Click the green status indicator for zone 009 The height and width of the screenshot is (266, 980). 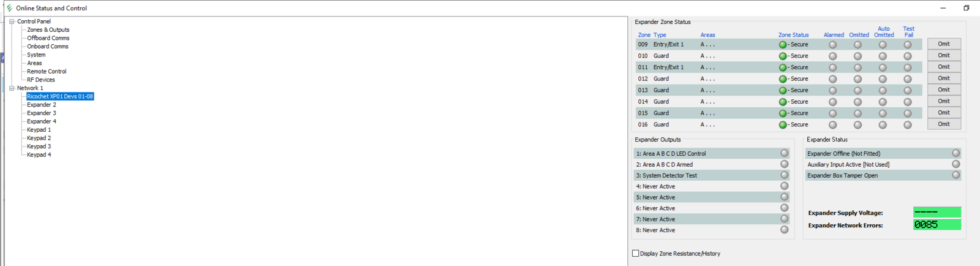783,45
